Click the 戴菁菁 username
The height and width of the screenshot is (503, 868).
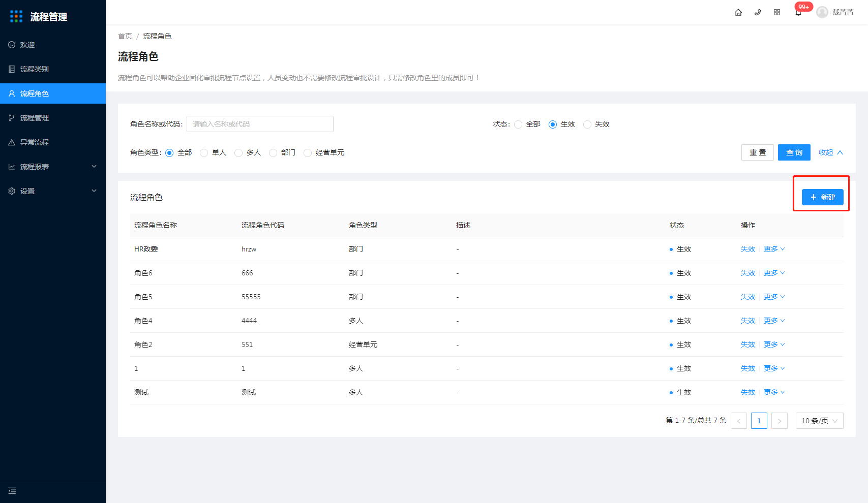tap(843, 12)
